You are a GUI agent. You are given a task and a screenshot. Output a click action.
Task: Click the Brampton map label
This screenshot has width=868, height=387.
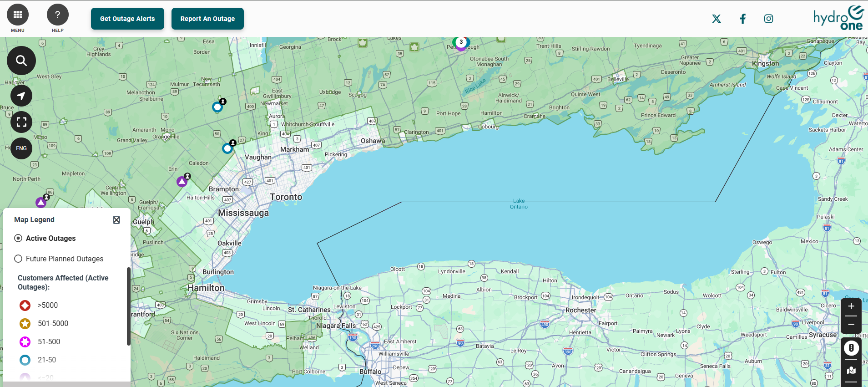coord(223,189)
